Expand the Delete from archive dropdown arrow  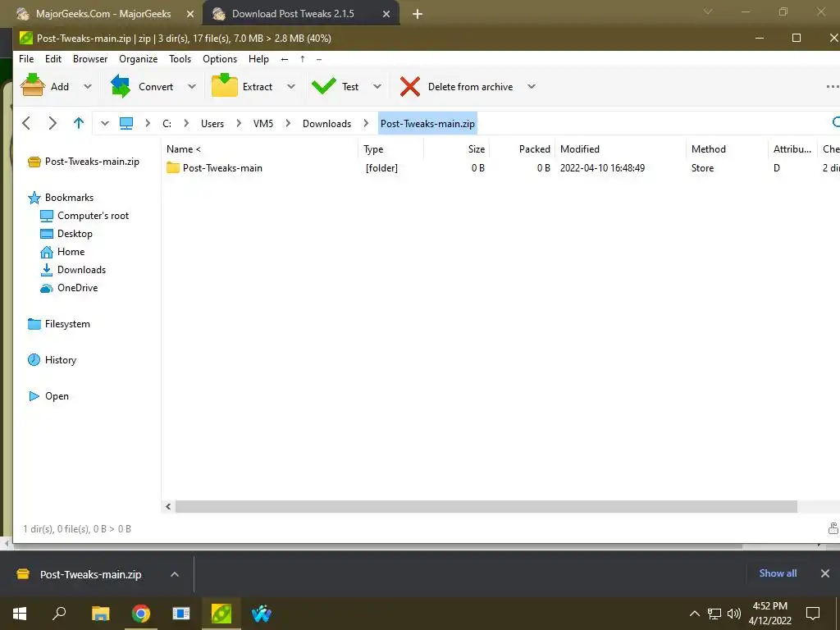[x=531, y=86]
